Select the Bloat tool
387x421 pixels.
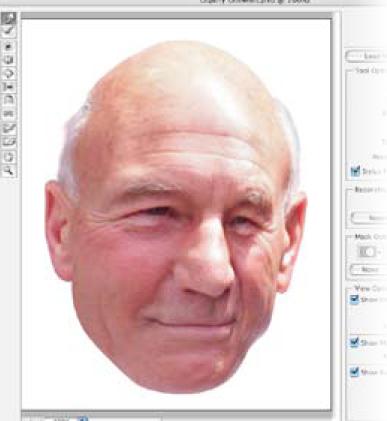point(9,73)
